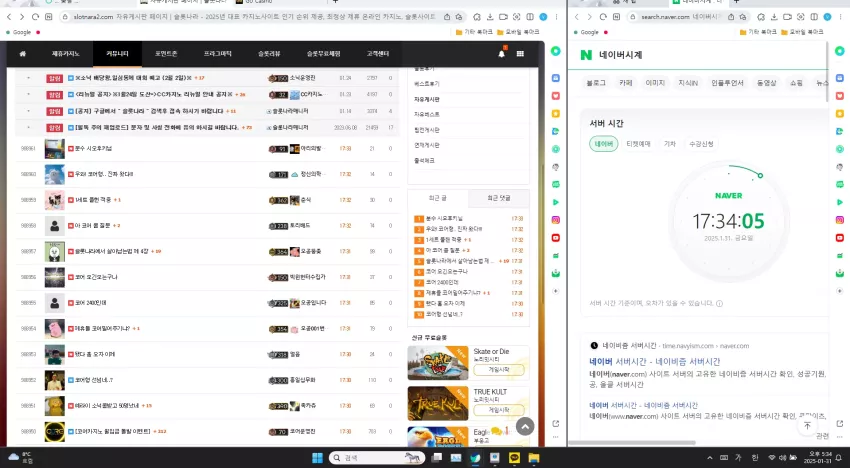The image size is (850, 468).
Task: Open the Naver 쇼핑 search tab
Action: point(796,83)
